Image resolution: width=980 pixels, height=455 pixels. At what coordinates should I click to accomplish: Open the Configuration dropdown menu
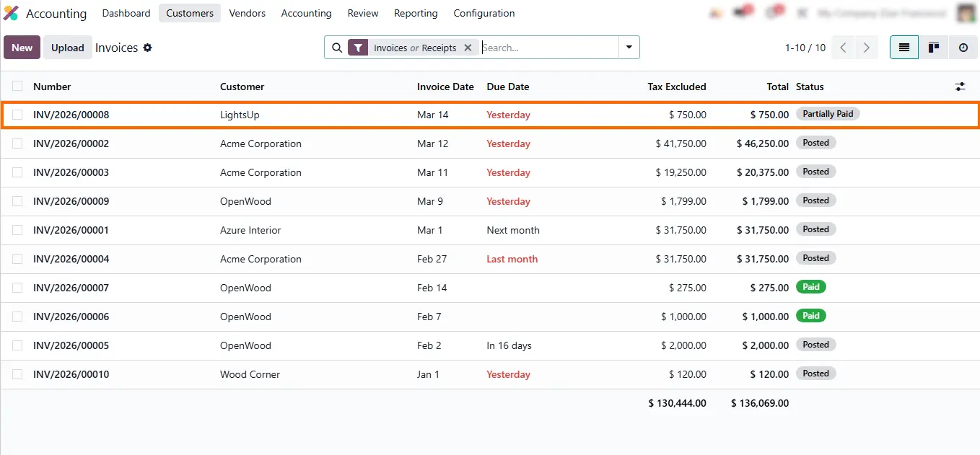pyautogui.click(x=484, y=13)
